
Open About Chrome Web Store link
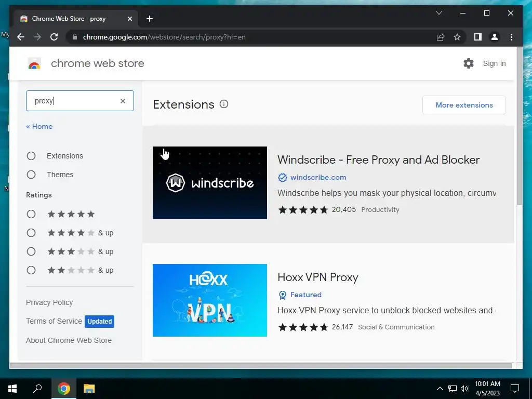tap(69, 340)
